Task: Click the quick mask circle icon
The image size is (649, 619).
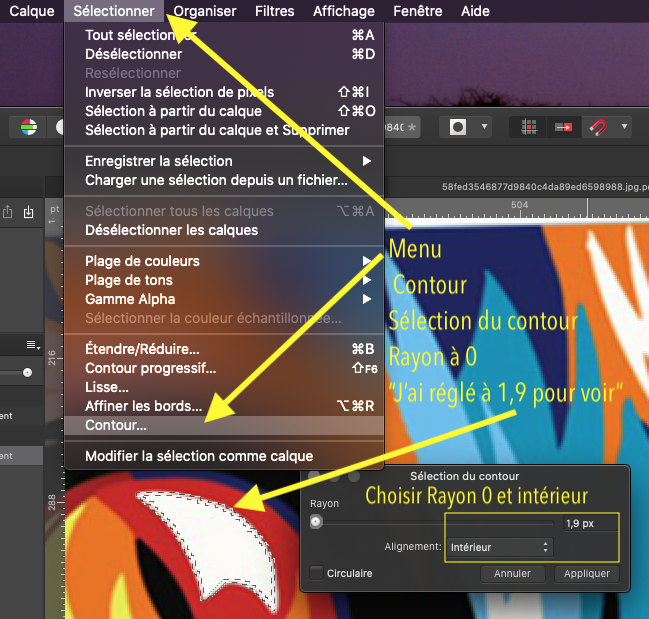Action: [458, 127]
